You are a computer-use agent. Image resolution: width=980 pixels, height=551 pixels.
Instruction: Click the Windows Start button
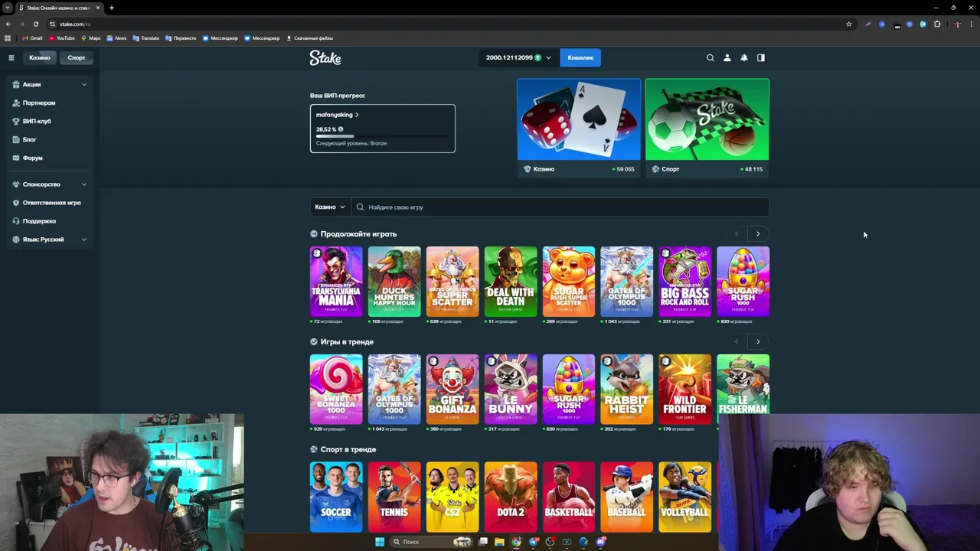(x=380, y=542)
